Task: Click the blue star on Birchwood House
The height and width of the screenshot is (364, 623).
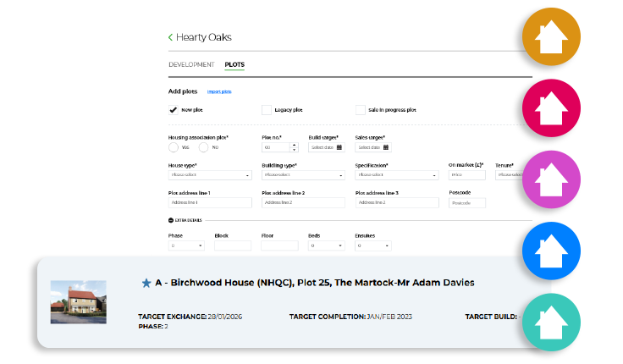Action: point(146,283)
